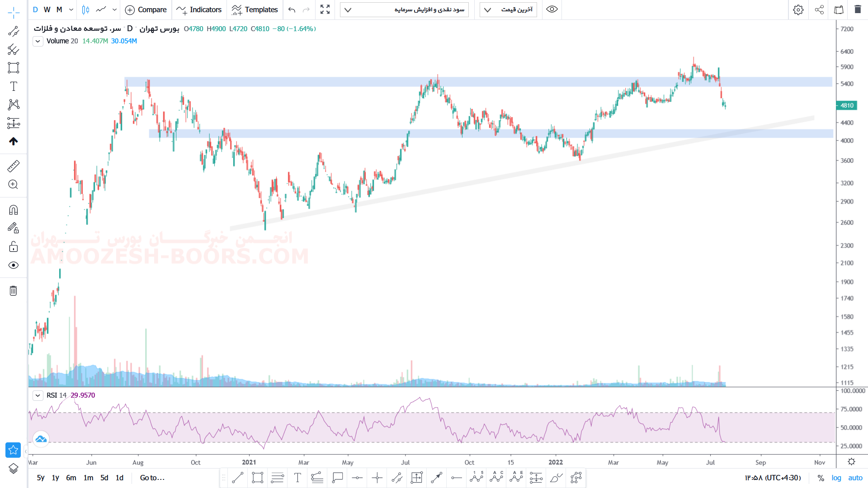Screen dimensions: 868x488
Task: Collapse the Volume indicator legend
Action: coord(38,41)
